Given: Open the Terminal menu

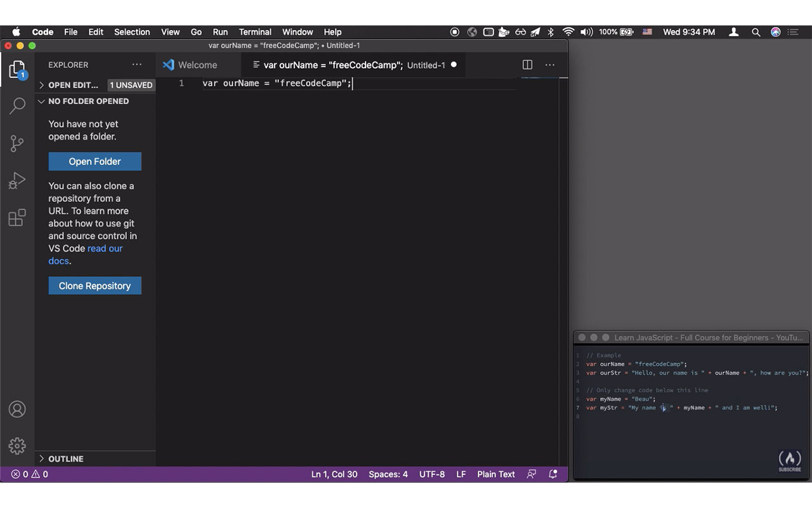Looking at the screenshot, I should click(x=255, y=32).
